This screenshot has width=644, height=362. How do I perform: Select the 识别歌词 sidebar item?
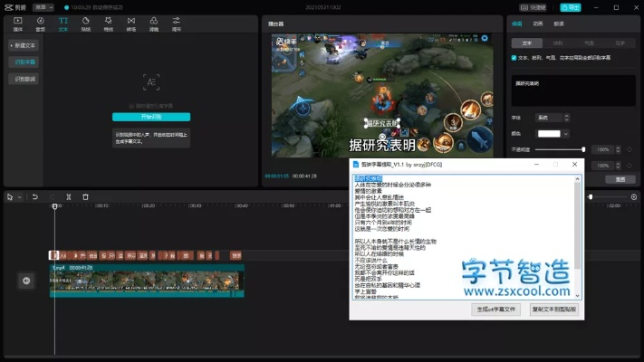tap(25, 80)
